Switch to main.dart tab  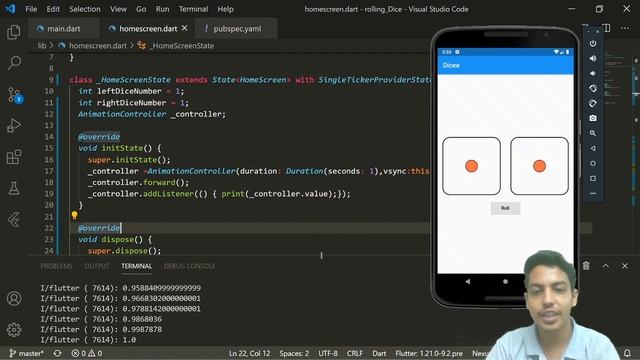(x=63, y=29)
